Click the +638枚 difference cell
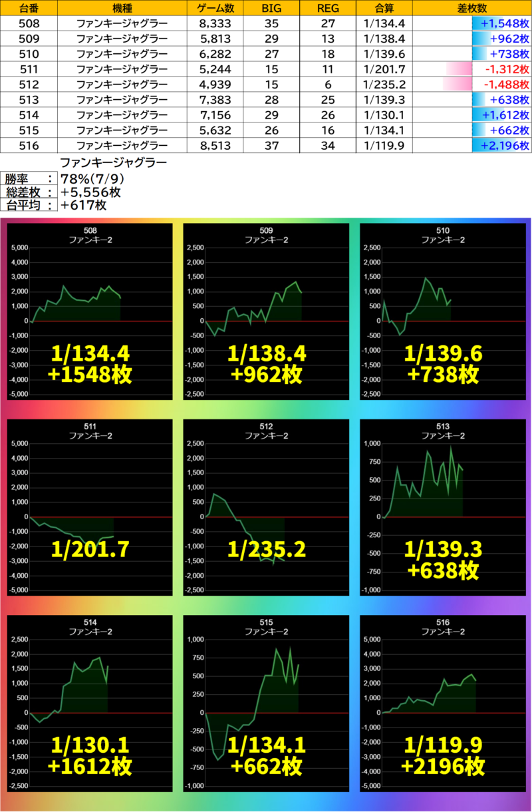This screenshot has height=812, width=532. click(x=472, y=100)
